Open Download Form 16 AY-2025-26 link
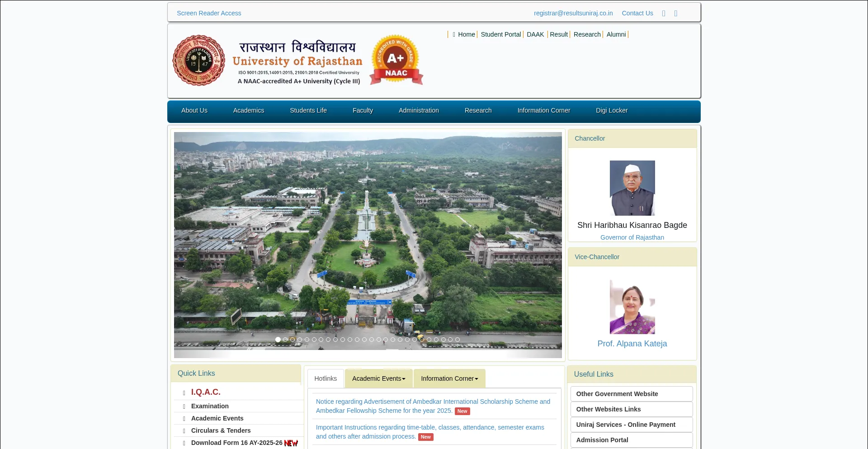 [237, 443]
